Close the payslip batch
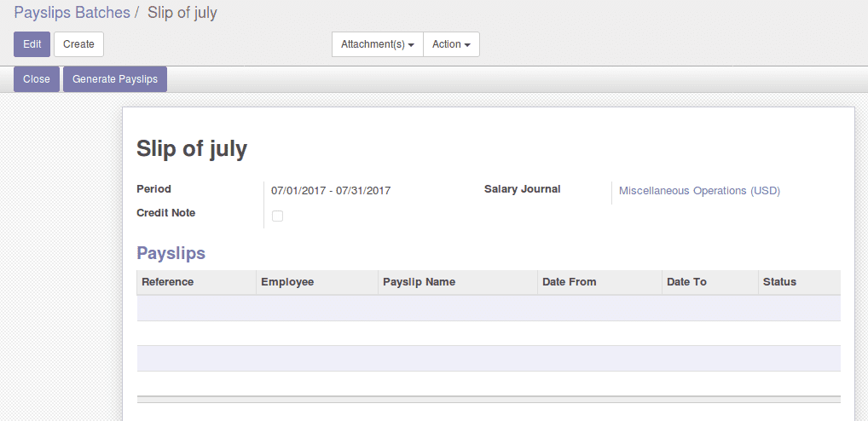The width and height of the screenshot is (868, 421). (37, 79)
